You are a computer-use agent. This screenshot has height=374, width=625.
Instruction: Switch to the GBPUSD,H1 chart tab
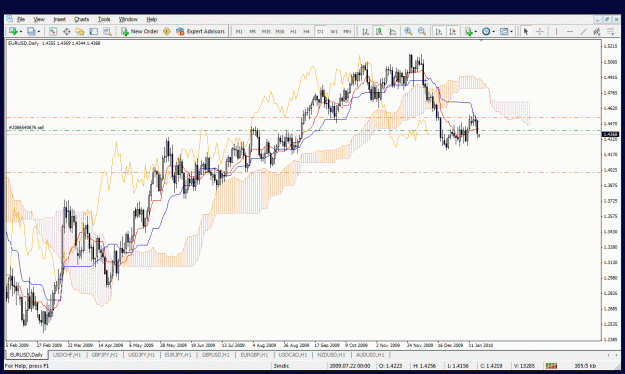215,355
